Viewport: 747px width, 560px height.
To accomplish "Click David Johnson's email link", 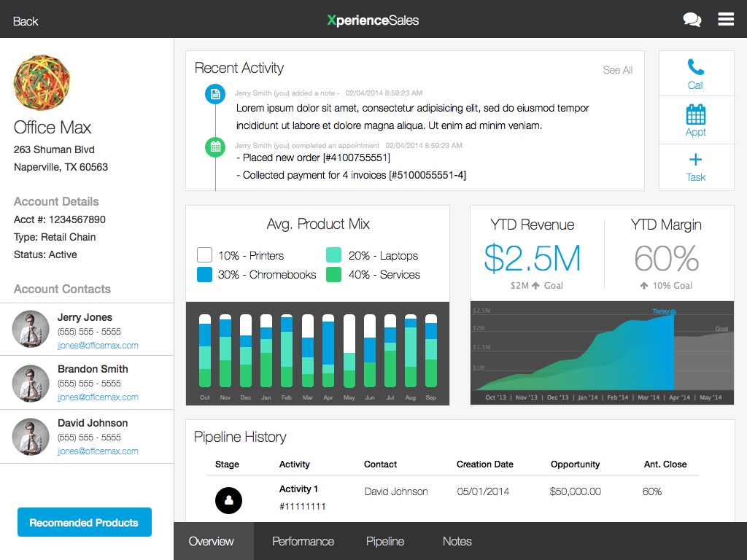I will 98,451.
